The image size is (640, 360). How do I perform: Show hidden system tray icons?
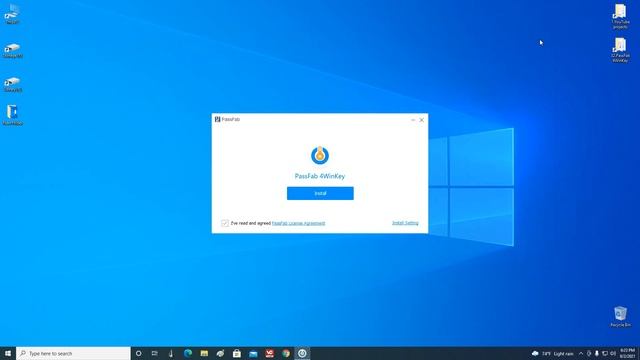(x=581, y=353)
